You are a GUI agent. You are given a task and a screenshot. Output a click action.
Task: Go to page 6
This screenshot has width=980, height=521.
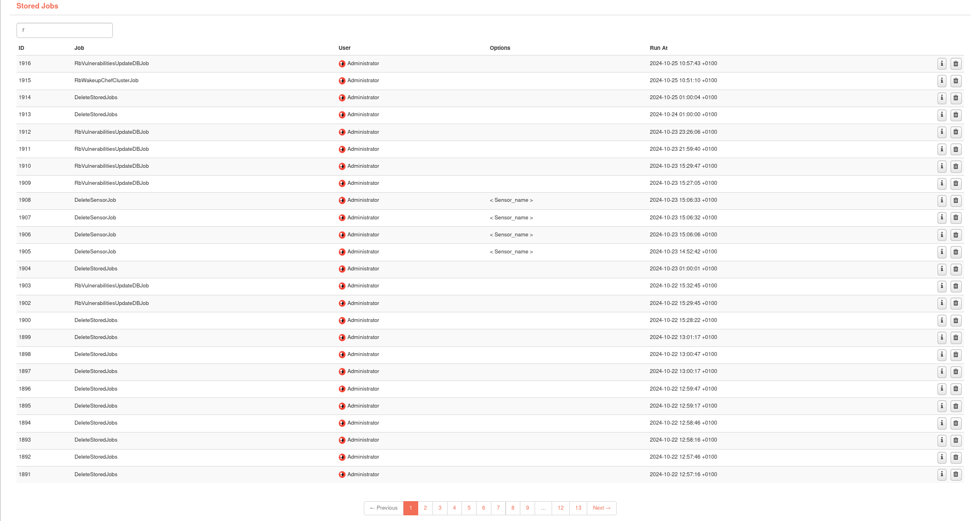[x=483, y=508]
